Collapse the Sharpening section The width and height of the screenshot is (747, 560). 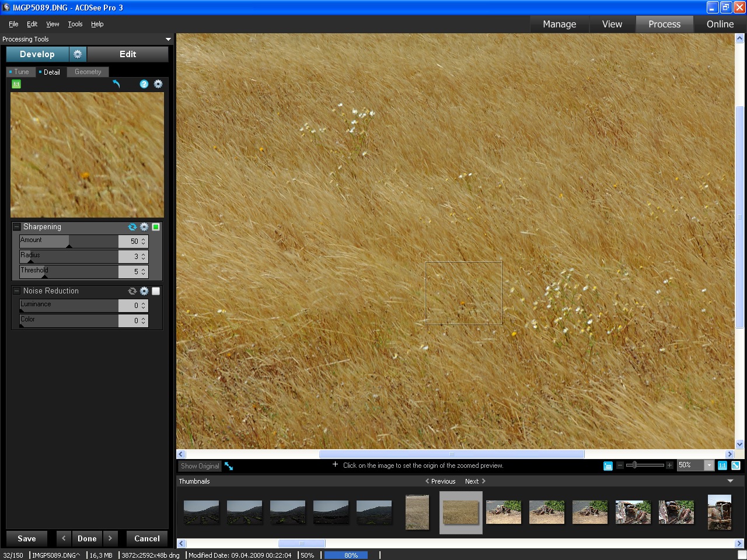(17, 227)
